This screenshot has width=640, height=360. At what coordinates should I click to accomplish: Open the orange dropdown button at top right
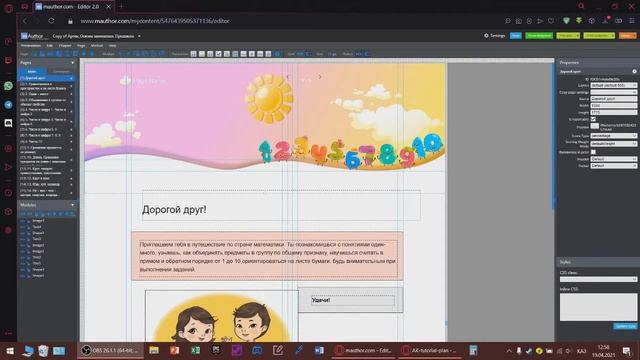627,36
